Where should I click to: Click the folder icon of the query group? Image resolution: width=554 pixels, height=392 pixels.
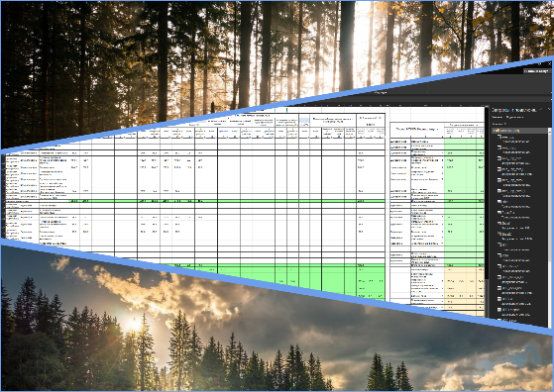pyautogui.click(x=498, y=131)
